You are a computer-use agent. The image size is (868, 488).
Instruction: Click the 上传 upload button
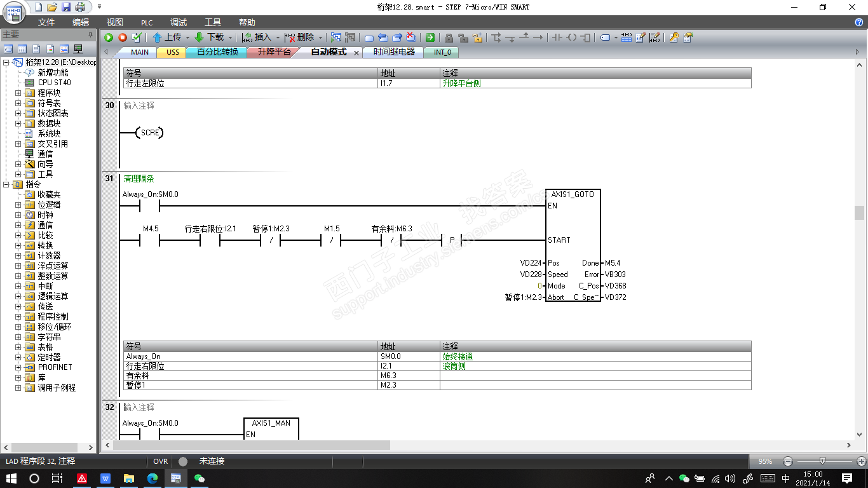pos(166,37)
